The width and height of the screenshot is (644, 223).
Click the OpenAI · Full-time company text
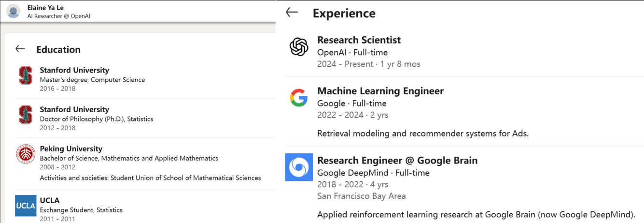click(352, 52)
